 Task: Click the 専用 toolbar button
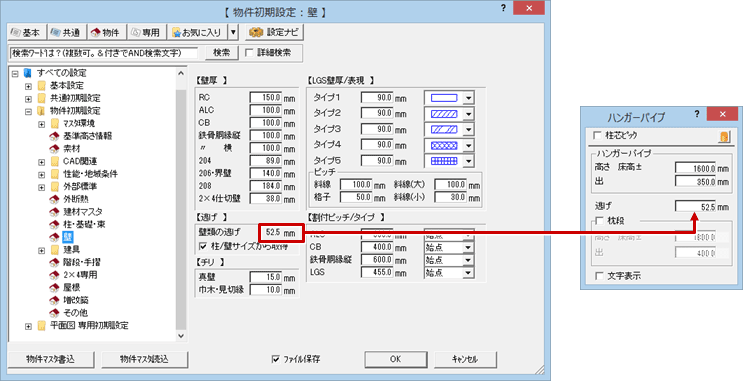pos(146,33)
